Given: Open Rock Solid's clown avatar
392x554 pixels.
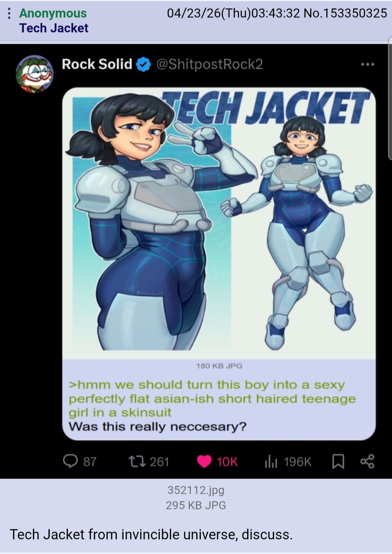Looking at the screenshot, I should [x=34, y=73].
